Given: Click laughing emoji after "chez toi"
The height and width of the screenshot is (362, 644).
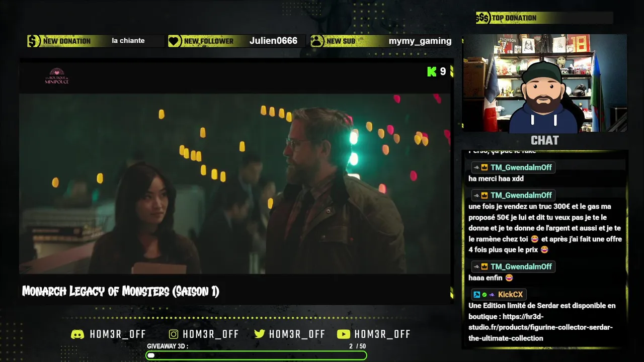Looking at the screenshot, I should (x=535, y=239).
